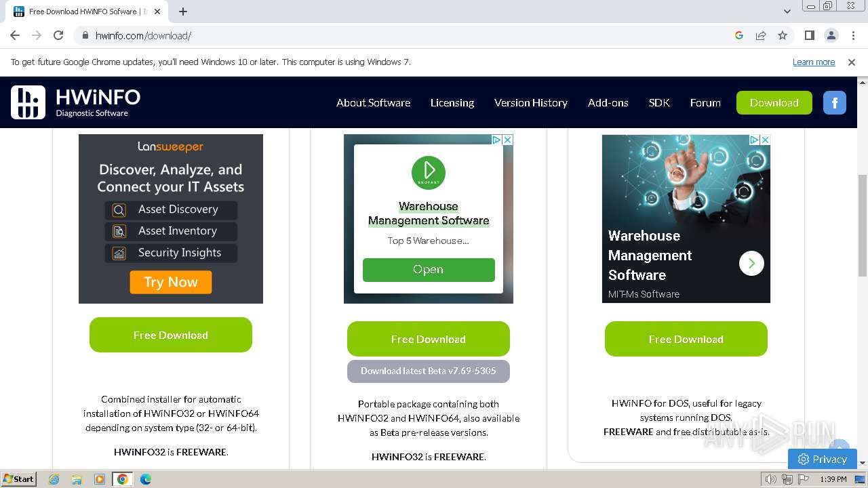Open the SDK page
Image resolution: width=868 pixels, height=488 pixels.
pos(659,103)
